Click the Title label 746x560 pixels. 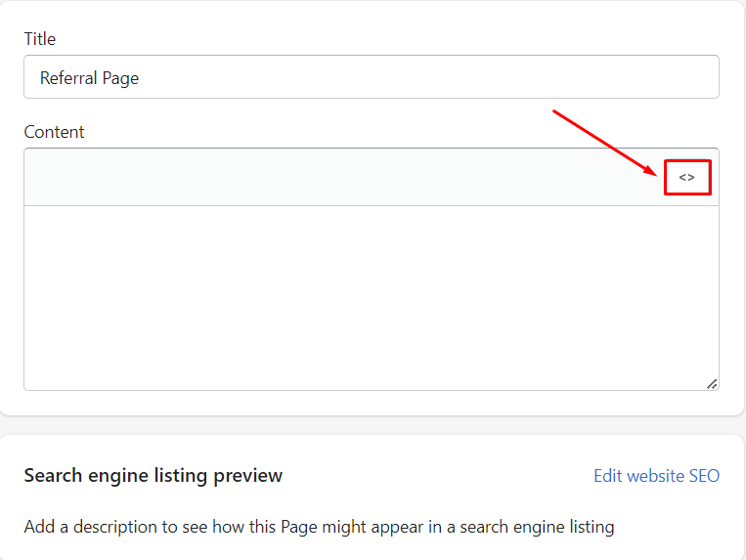(40, 39)
